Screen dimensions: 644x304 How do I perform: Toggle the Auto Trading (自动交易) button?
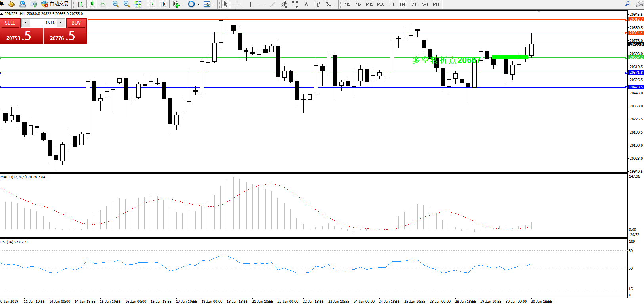[55, 4]
